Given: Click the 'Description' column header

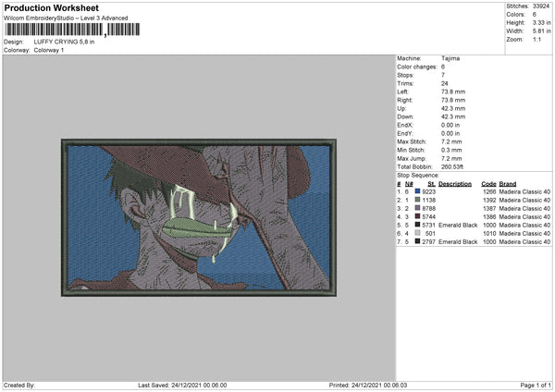Looking at the screenshot, I should click(x=455, y=184).
